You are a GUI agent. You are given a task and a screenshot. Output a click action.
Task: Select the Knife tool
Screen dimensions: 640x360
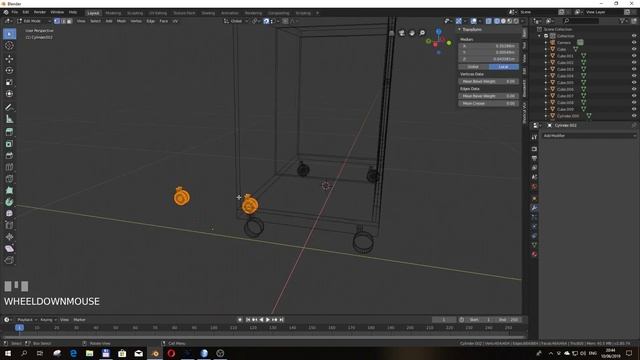pyautogui.click(x=9, y=179)
